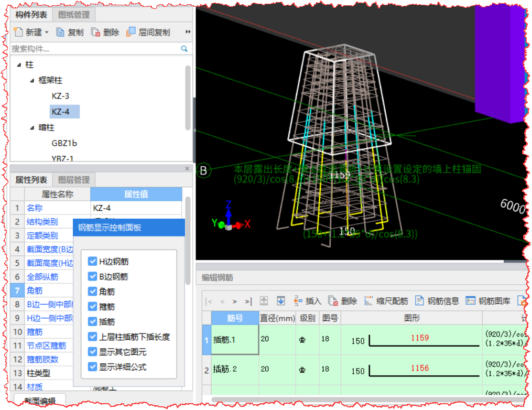Click the 全部纵筋 property link

coord(42,277)
